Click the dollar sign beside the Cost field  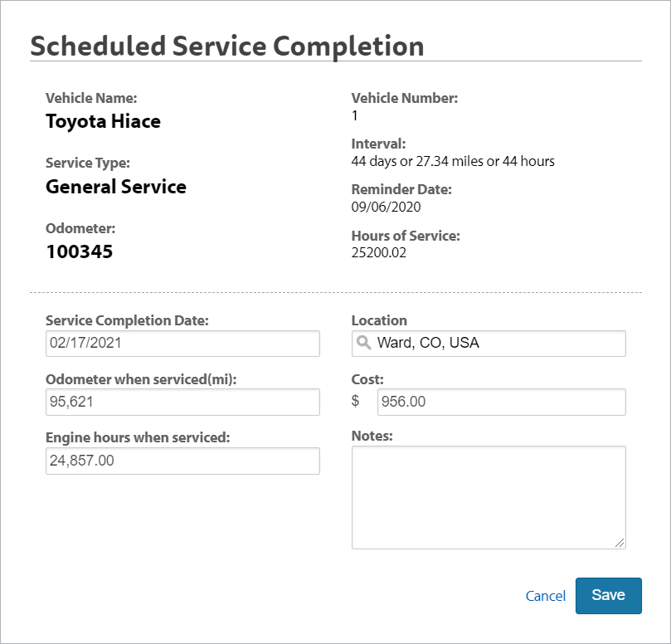point(355,402)
